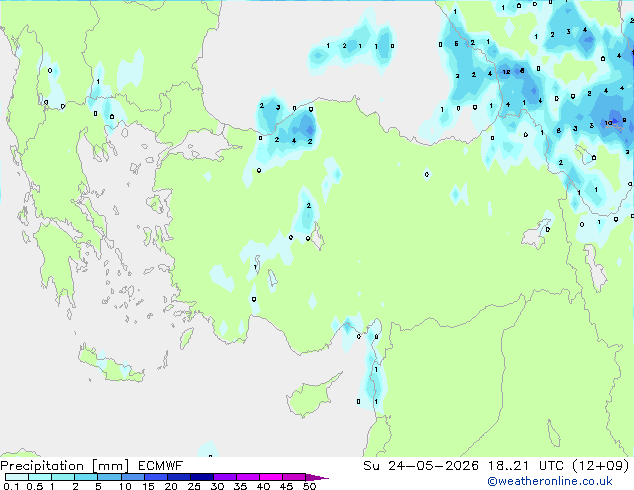Click the '[mm]' unit label
634x490 pixels.
[111, 466]
